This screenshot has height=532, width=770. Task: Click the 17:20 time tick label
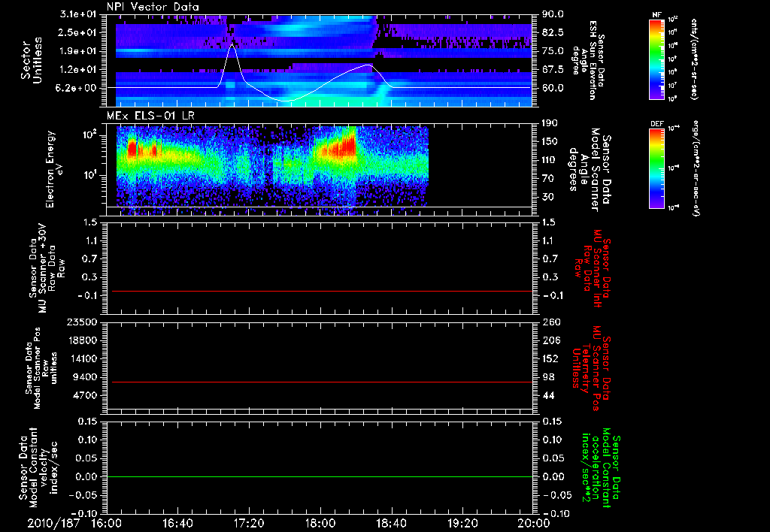(249, 523)
